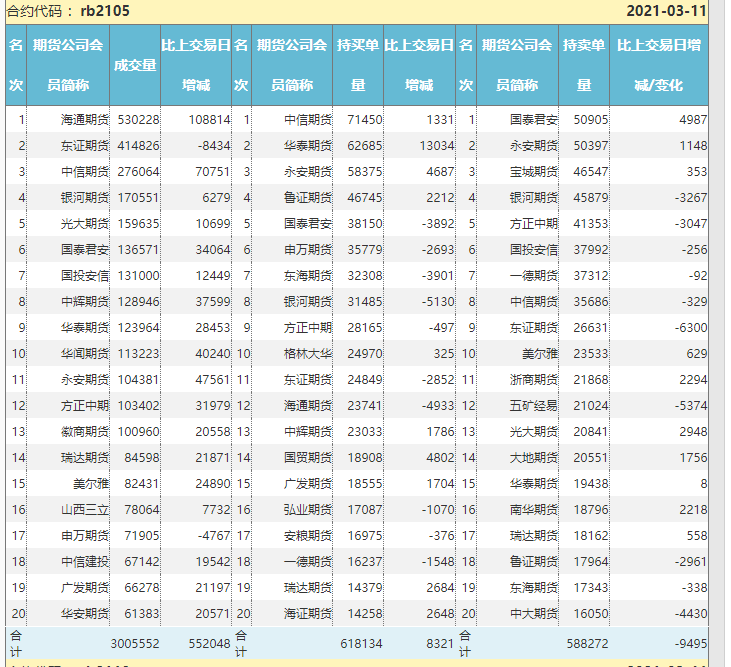Select short position value 37992

591,250
